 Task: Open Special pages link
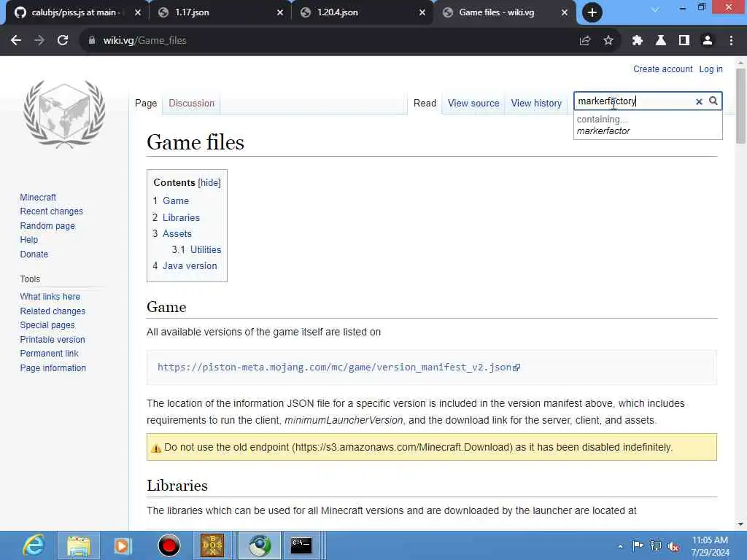pos(47,325)
